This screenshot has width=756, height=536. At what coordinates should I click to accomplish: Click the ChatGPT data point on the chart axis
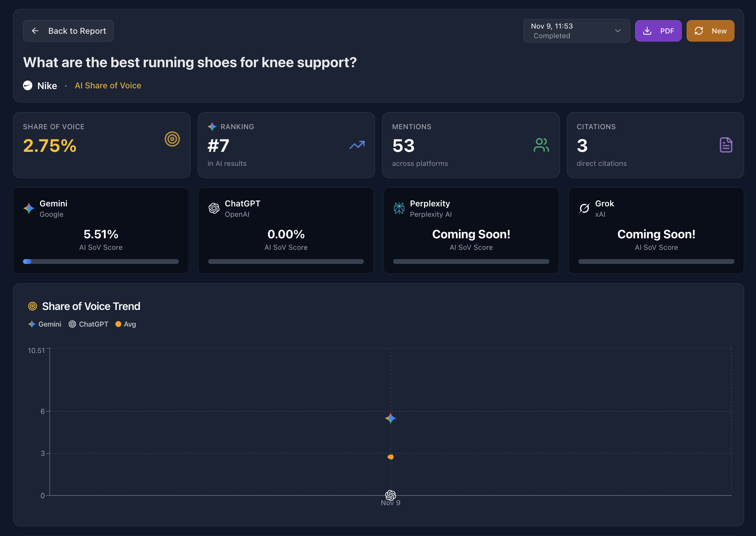click(390, 495)
